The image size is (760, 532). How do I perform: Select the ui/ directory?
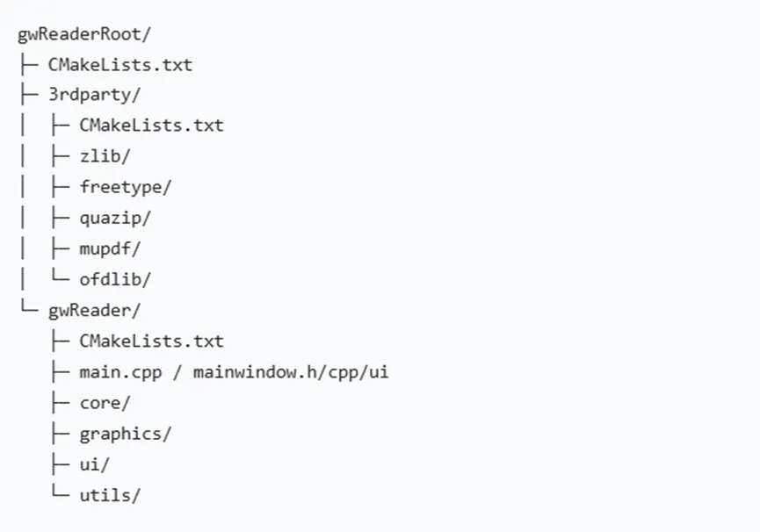click(x=95, y=464)
